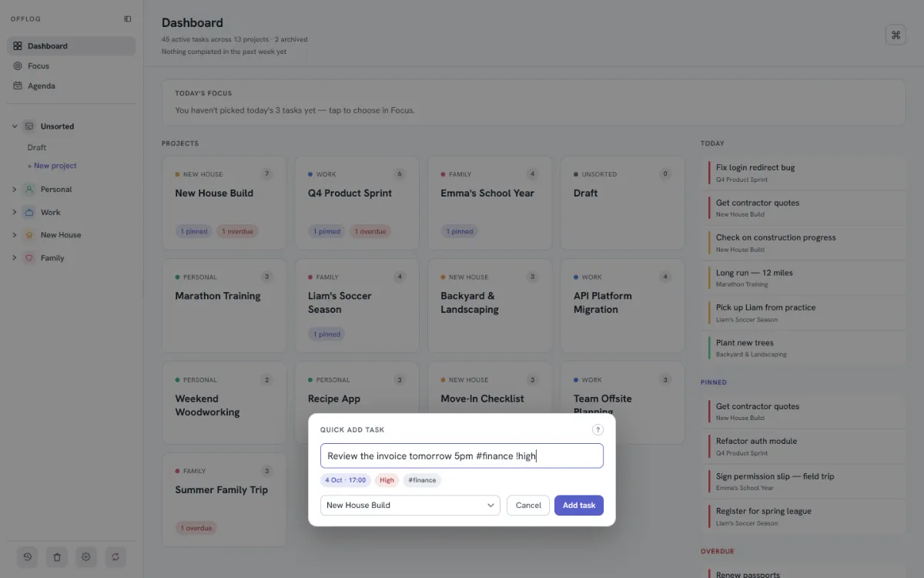Collapse the Unsorted section chevron
The image size is (924, 578).
pyautogui.click(x=15, y=126)
